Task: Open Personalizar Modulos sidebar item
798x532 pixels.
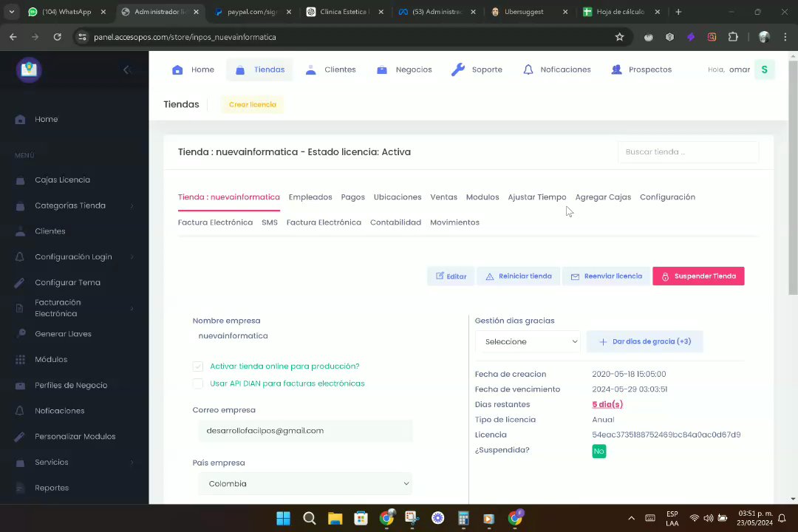Action: pos(75,436)
